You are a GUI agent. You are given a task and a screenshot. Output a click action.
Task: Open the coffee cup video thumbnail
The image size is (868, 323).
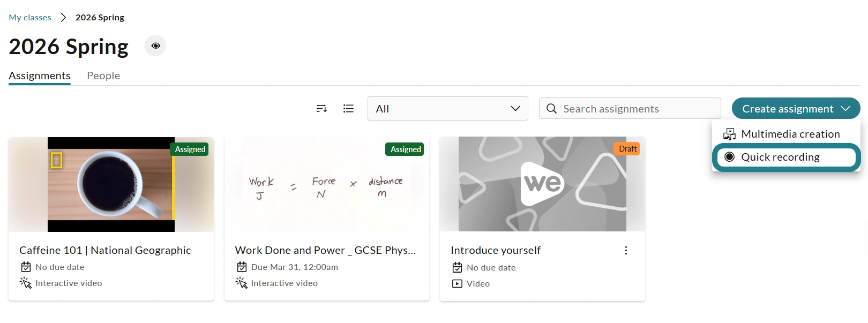pos(111,184)
